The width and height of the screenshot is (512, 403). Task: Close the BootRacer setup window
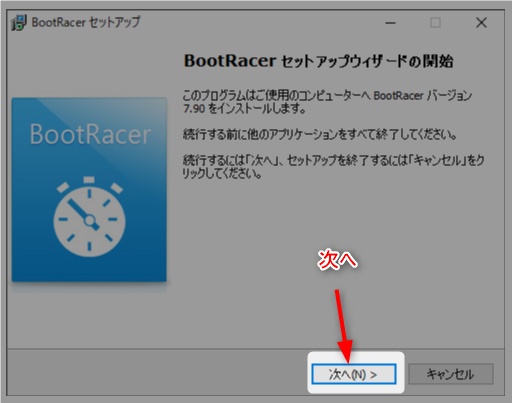point(481,23)
